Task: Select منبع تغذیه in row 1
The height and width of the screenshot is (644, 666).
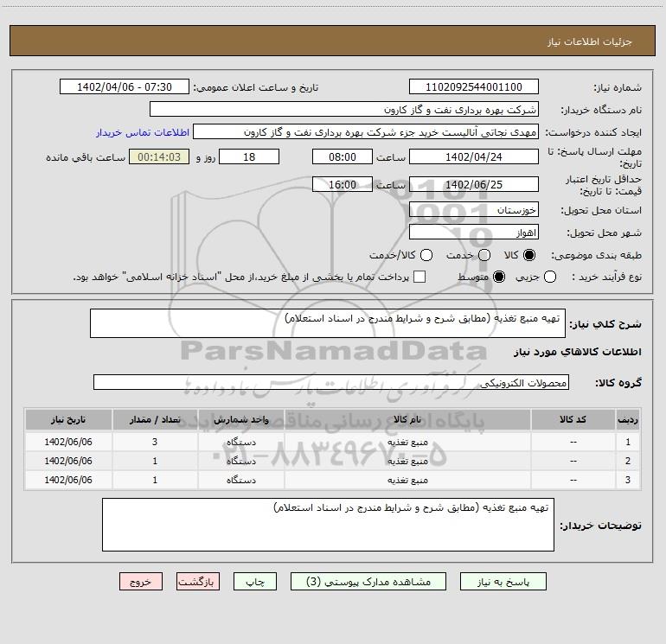Action: [x=407, y=442]
